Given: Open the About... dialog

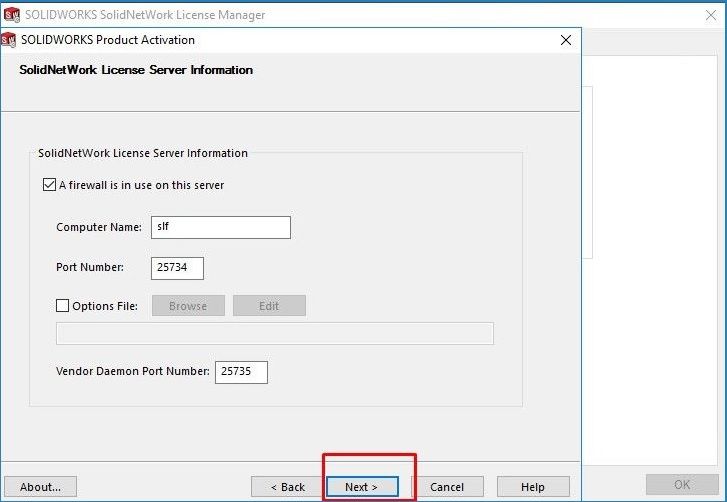Looking at the screenshot, I should [x=41, y=487].
